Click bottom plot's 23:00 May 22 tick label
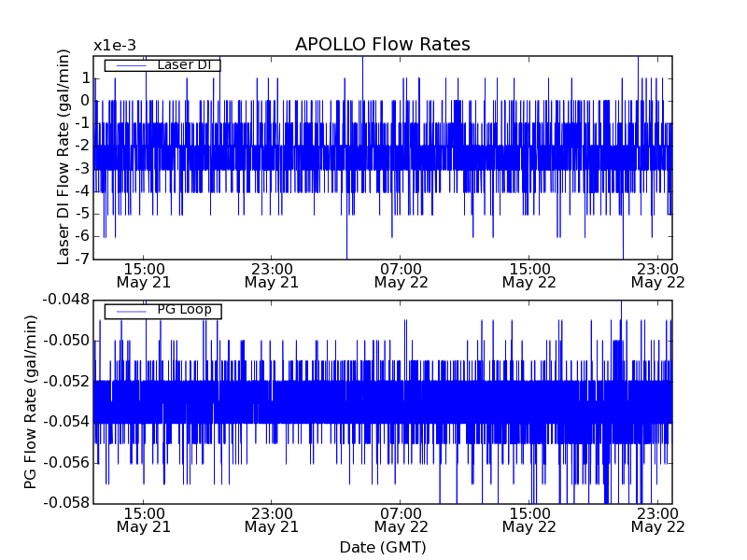This screenshot has width=747, height=560. pyautogui.click(x=657, y=519)
